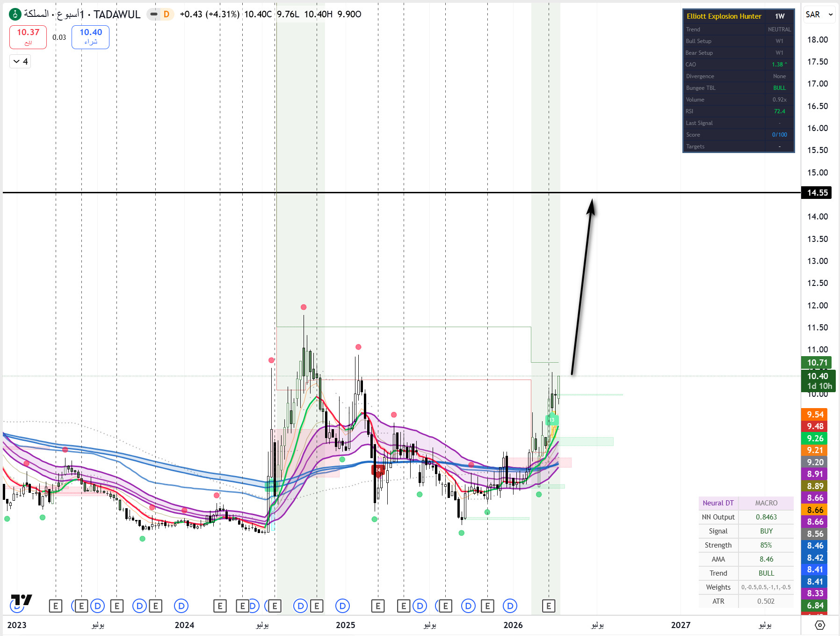Click the red 10.37 sell button
The width and height of the screenshot is (840, 636).
pyautogui.click(x=28, y=37)
